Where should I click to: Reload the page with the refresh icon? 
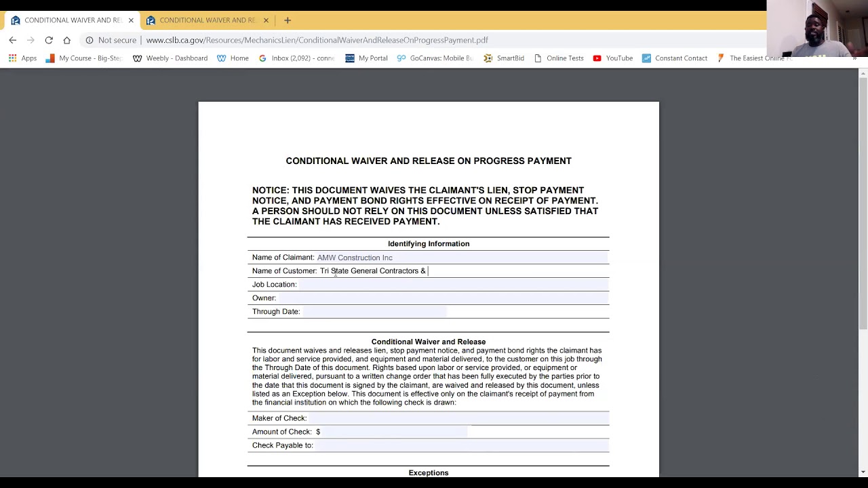pyautogui.click(x=49, y=40)
